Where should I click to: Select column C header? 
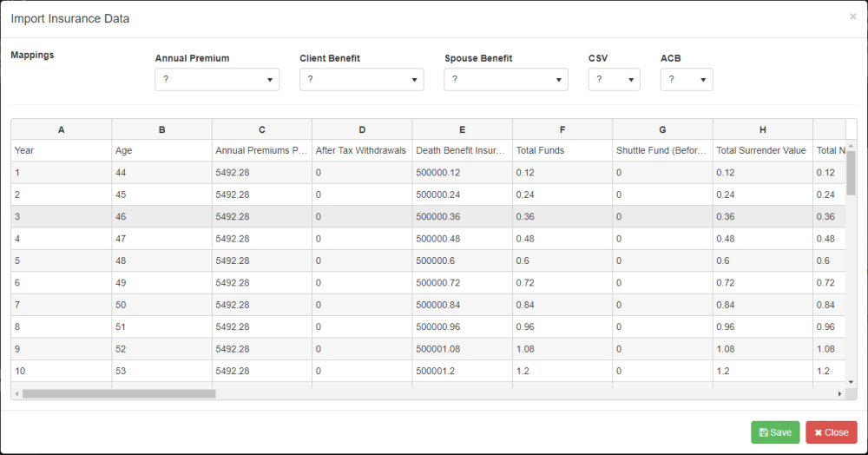(262, 129)
